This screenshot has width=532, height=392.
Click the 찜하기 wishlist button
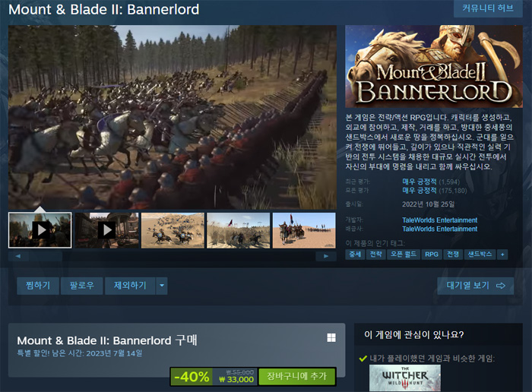click(38, 286)
